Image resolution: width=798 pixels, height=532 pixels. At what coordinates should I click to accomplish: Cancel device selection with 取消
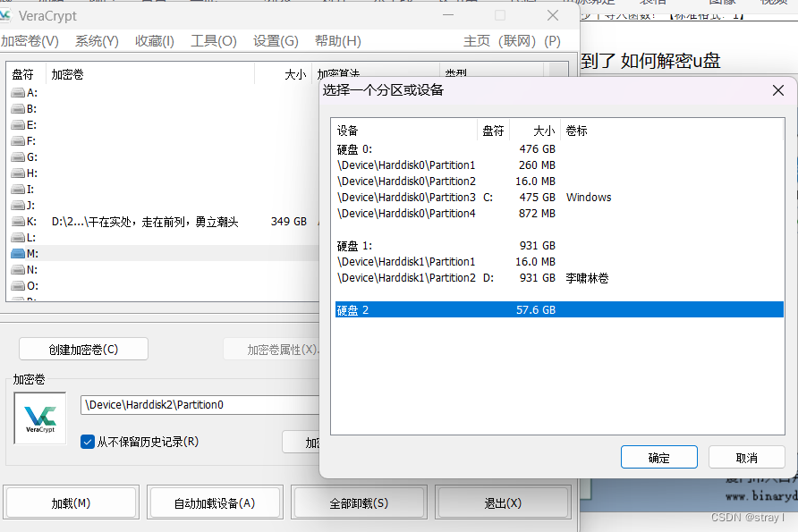coord(747,457)
